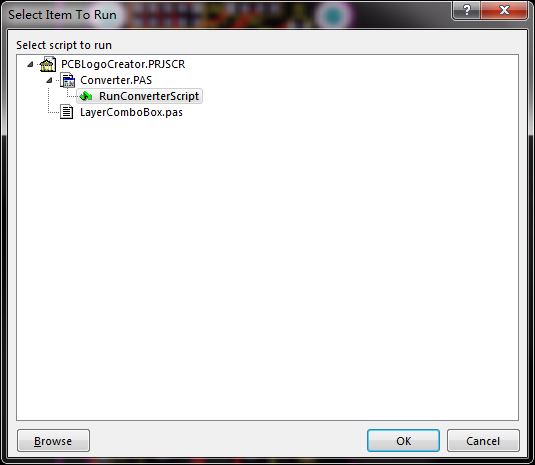Open the help question mark button
Viewport: 535px width, 465px height.
466,10
